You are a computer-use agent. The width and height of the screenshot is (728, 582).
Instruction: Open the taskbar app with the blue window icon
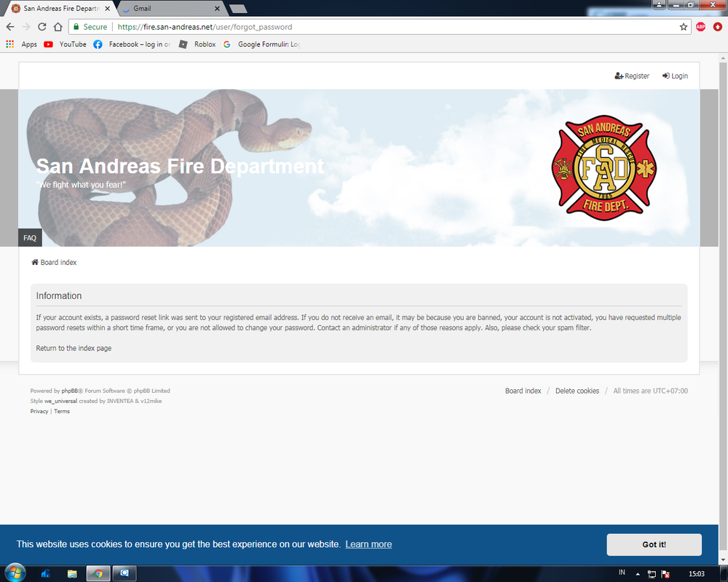124,574
